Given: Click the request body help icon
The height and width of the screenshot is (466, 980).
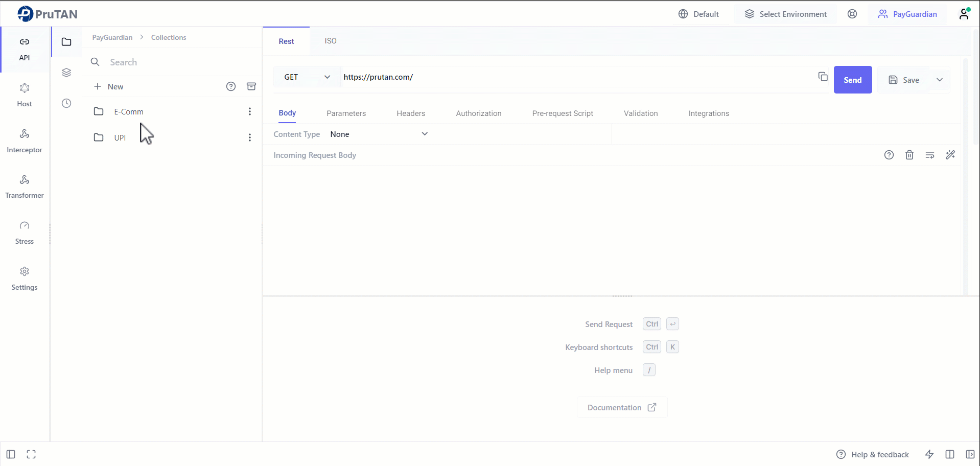Looking at the screenshot, I should [x=889, y=155].
